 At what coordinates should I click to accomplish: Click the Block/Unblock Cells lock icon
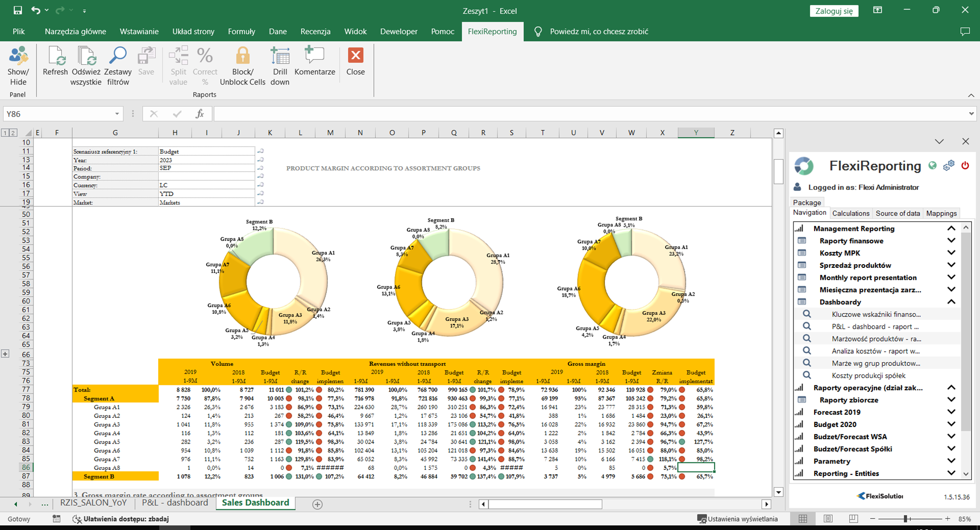point(242,56)
